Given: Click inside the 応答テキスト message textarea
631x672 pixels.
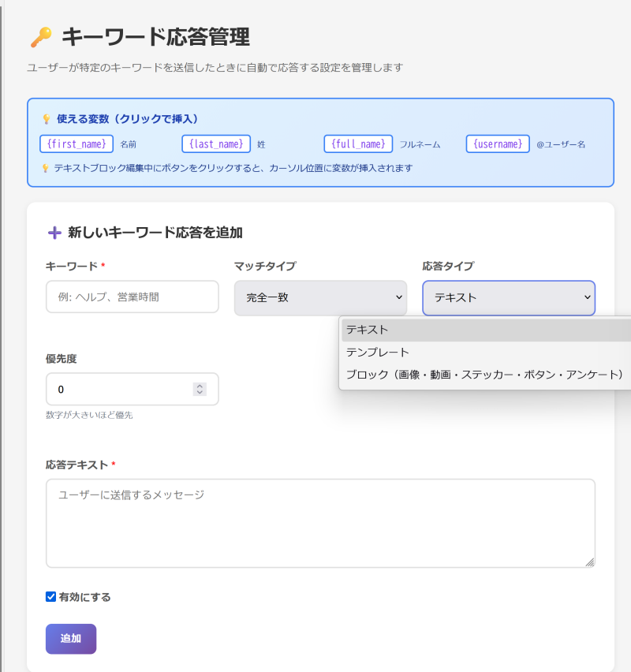Looking at the screenshot, I should tap(319, 522).
